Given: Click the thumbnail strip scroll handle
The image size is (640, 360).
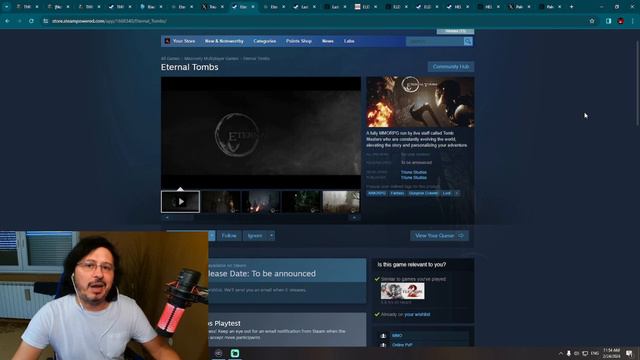Looking at the screenshot, I should point(182,218).
